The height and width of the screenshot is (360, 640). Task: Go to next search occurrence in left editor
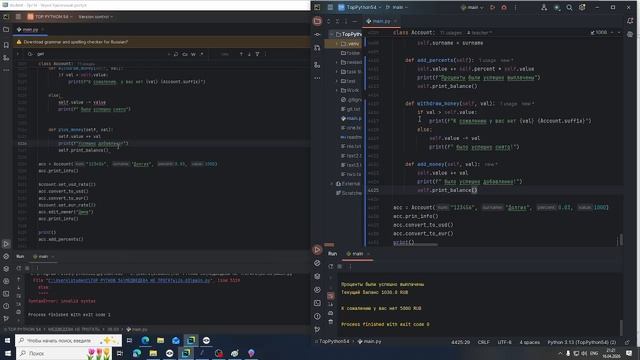pos(249,54)
